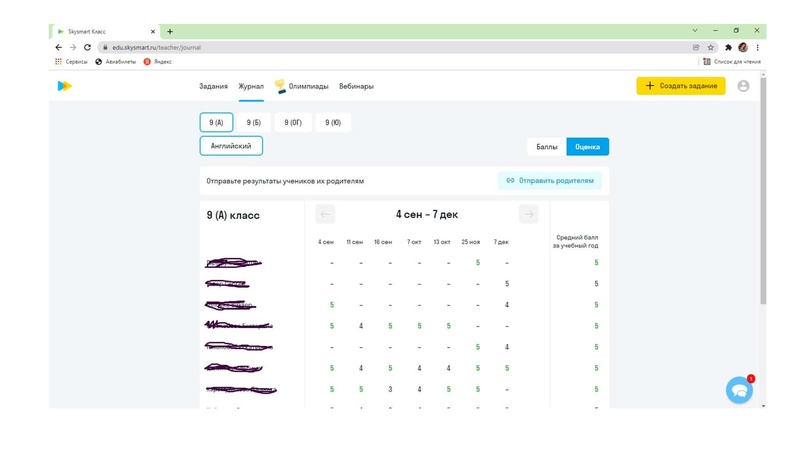
Task: Bookmark this page with star icon
Action: click(x=711, y=47)
